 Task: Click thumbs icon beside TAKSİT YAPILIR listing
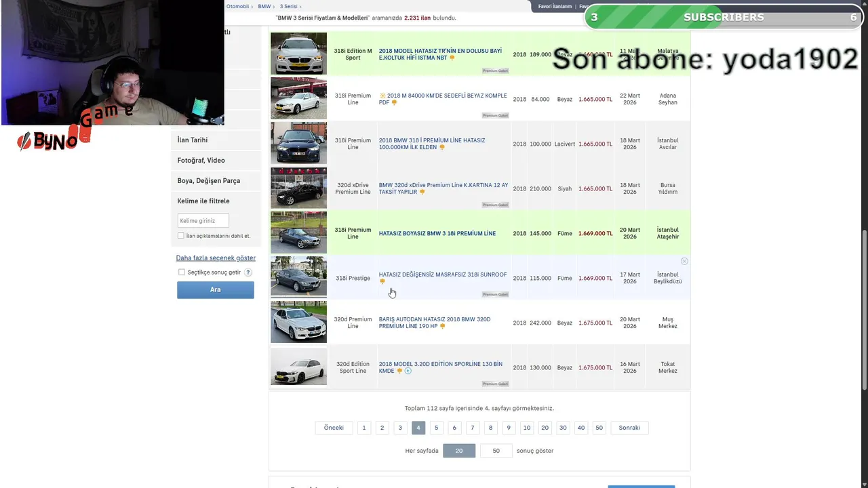[422, 192]
